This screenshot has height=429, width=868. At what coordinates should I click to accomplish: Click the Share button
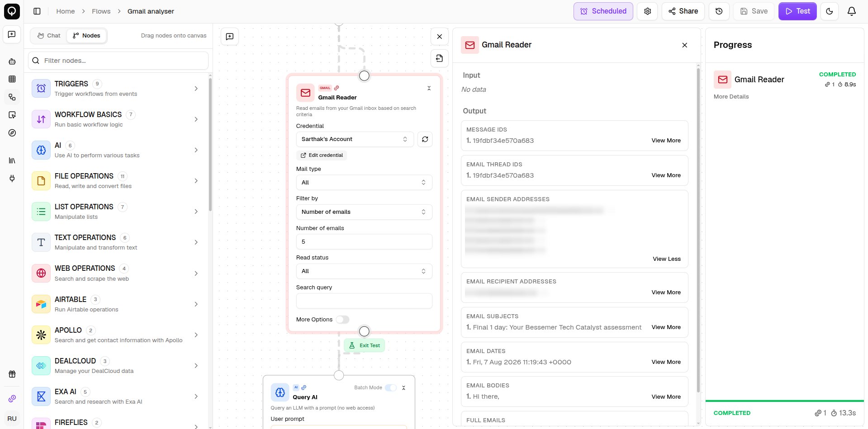(x=683, y=11)
